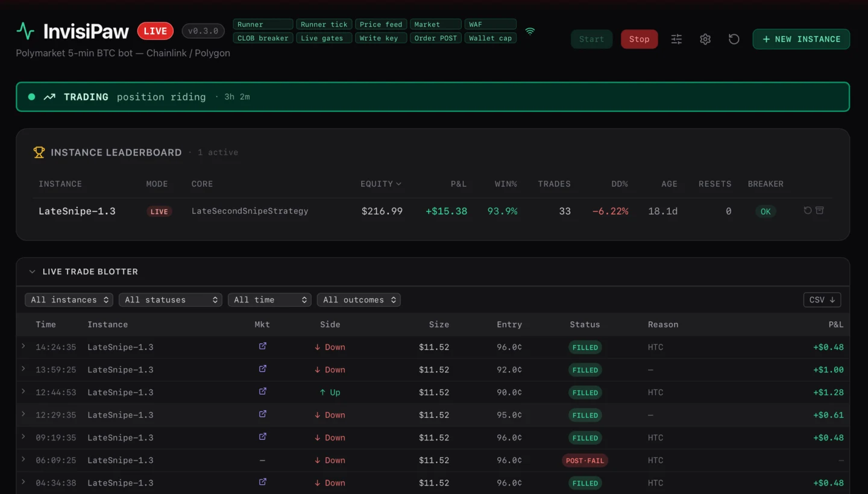
Task: Expand the 09:19:35 trade row
Action: (x=24, y=436)
